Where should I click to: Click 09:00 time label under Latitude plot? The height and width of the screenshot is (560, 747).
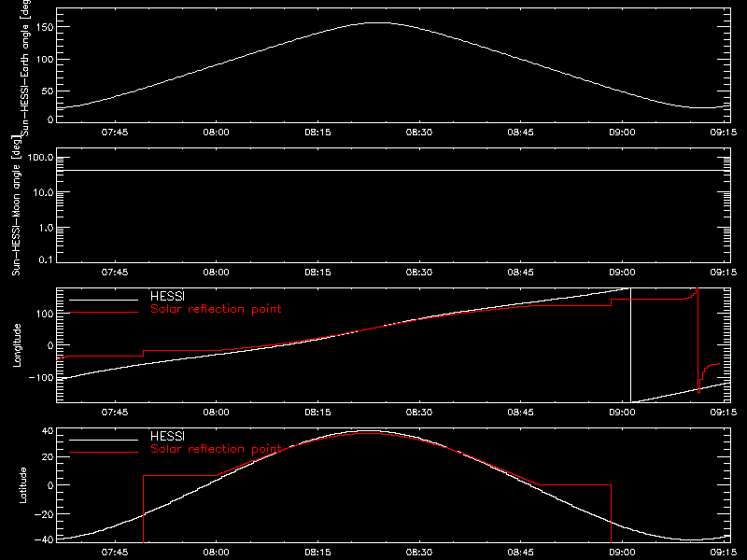(x=622, y=553)
